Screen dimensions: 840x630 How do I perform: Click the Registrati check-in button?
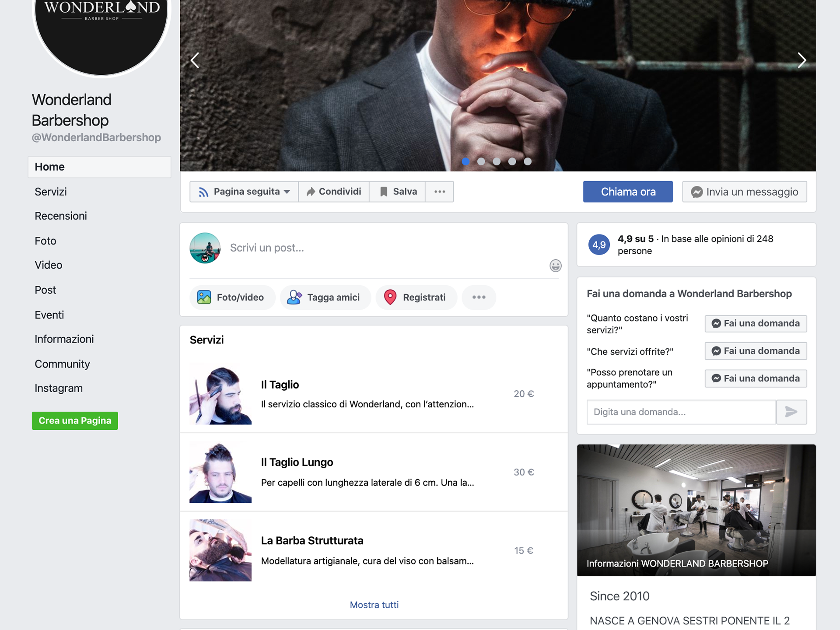(x=416, y=297)
